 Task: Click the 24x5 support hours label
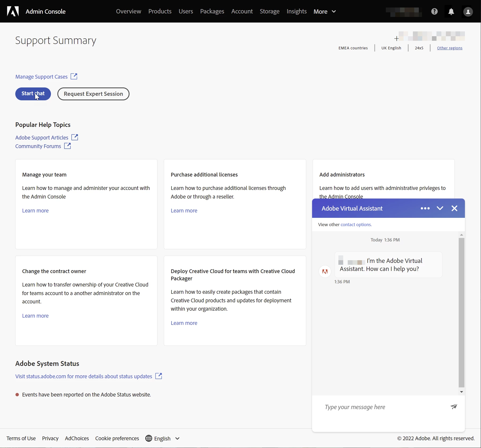pyautogui.click(x=419, y=48)
